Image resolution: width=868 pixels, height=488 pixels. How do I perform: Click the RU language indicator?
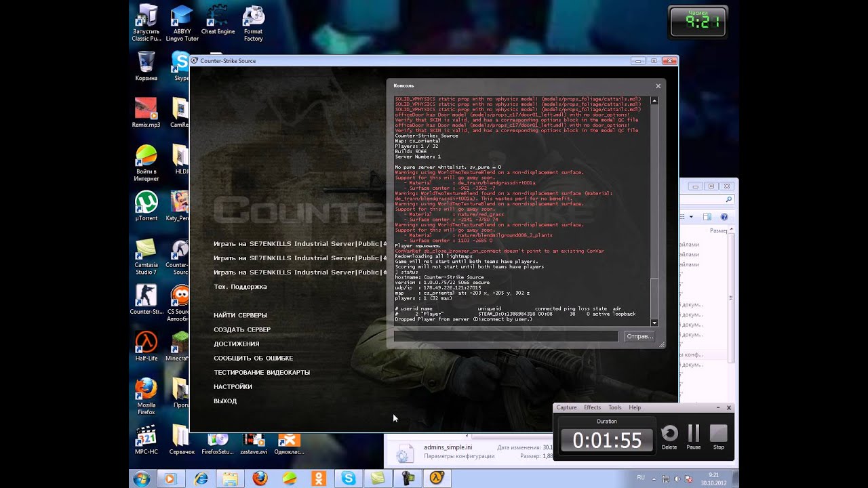641,478
